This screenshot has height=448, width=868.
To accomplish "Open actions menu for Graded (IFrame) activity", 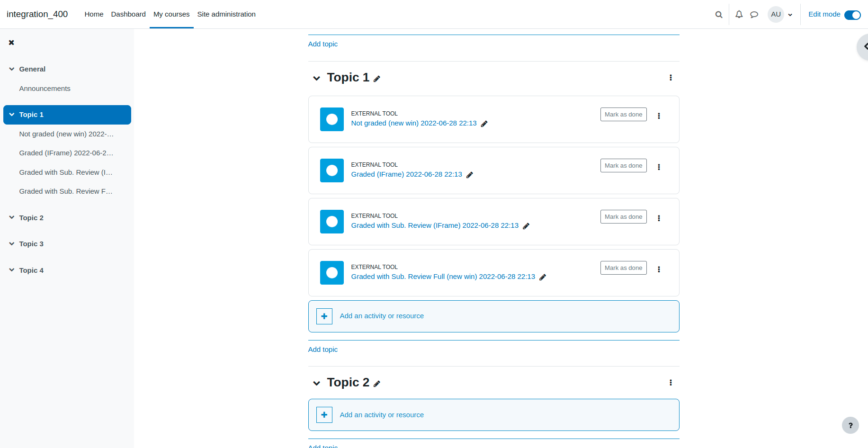I will coord(659,167).
